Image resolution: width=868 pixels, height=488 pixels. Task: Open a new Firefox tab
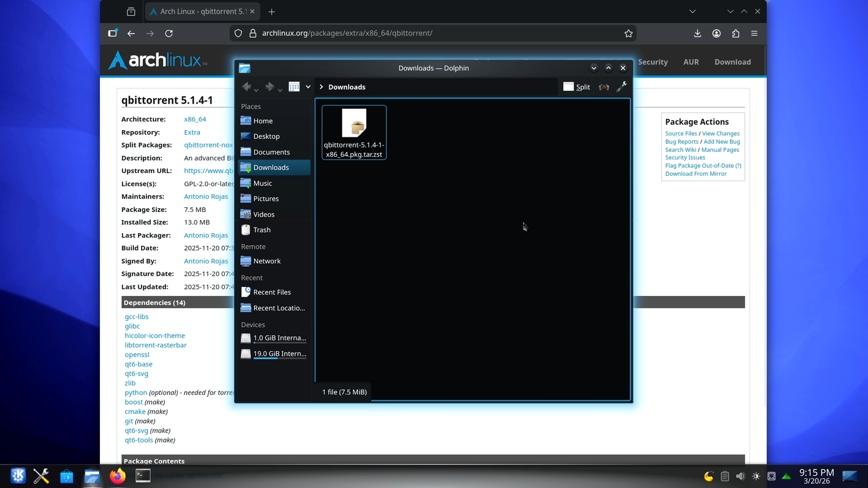coord(272,11)
